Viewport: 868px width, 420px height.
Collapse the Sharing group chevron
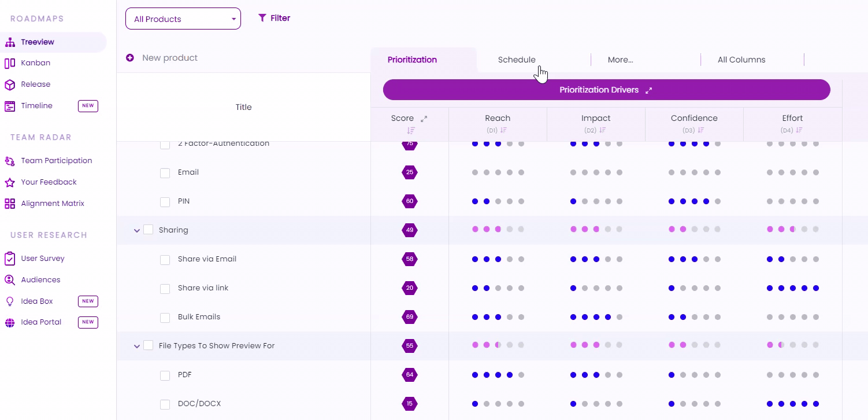[137, 230]
